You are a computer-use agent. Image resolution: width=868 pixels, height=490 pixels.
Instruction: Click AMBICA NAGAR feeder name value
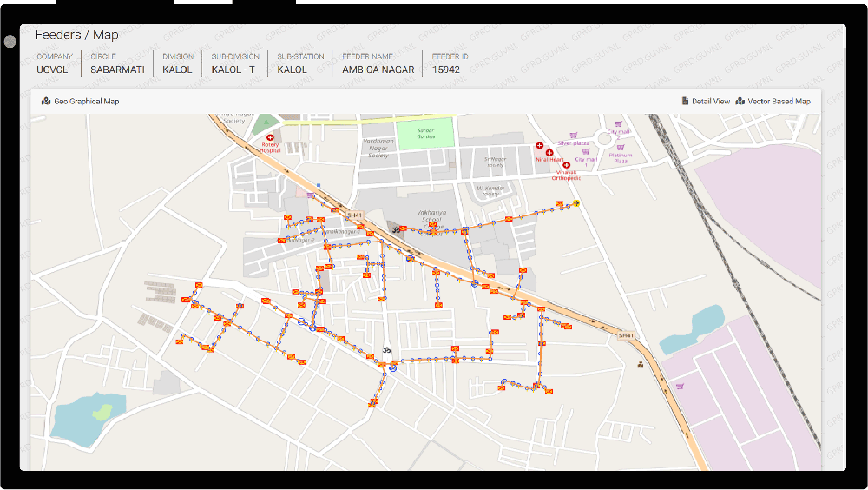click(378, 70)
